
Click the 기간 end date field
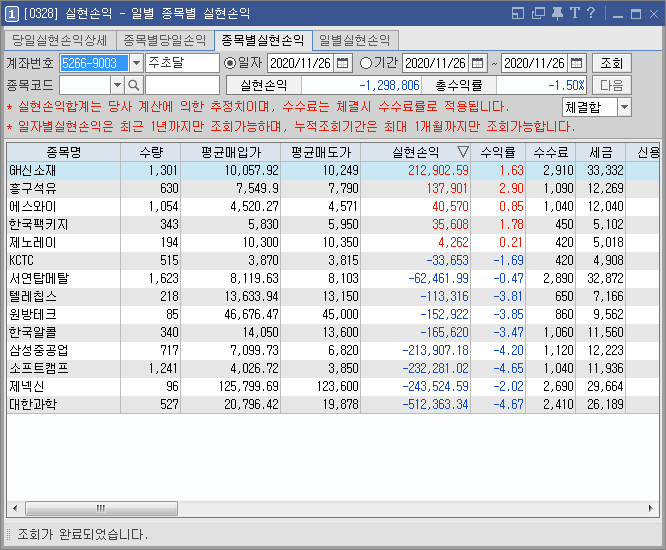click(x=535, y=63)
